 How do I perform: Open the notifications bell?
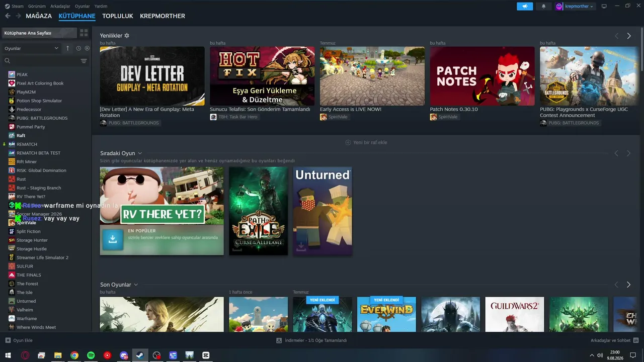[x=543, y=7]
